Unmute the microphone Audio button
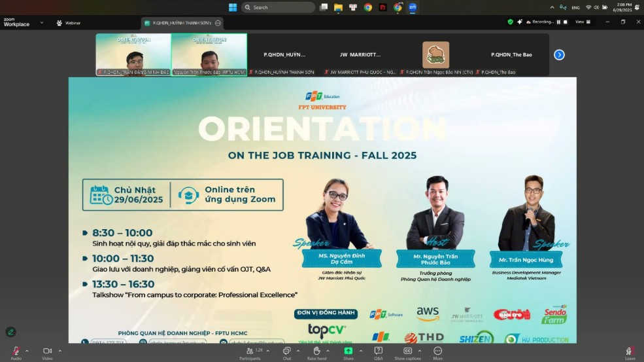This screenshot has width=644, height=362. pos(16,353)
